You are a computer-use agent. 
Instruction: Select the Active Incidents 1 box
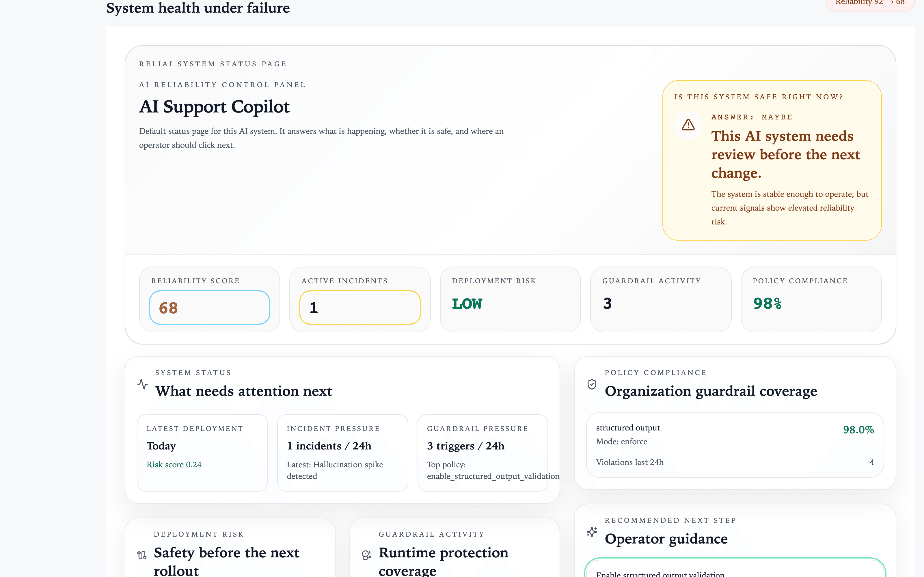[360, 308]
